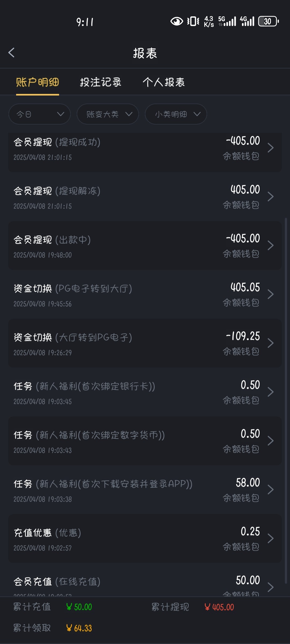The height and width of the screenshot is (644, 290).
Task: Expand the 小类明细 subcategory dropdown
Action: [176, 114]
